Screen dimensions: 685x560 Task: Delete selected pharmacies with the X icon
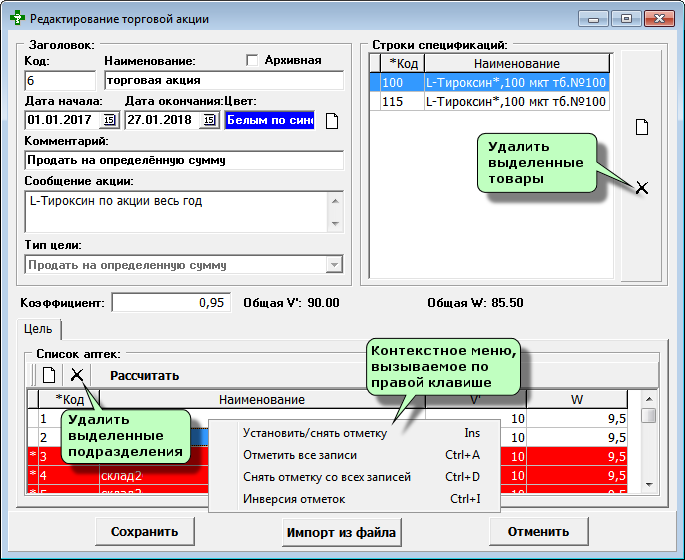(x=76, y=375)
